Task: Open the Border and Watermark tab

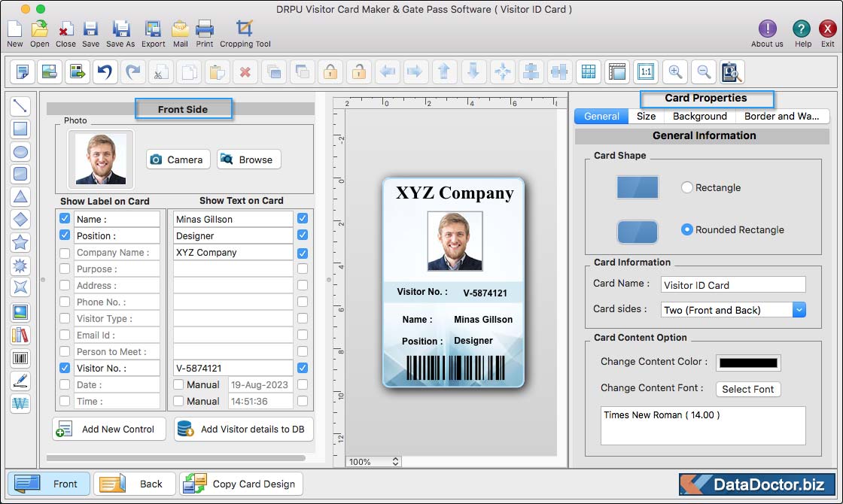Action: (x=782, y=116)
